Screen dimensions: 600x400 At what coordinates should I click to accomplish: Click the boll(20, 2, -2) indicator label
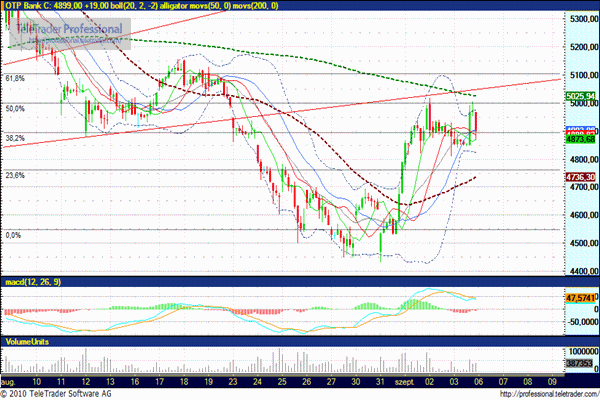pos(149,6)
